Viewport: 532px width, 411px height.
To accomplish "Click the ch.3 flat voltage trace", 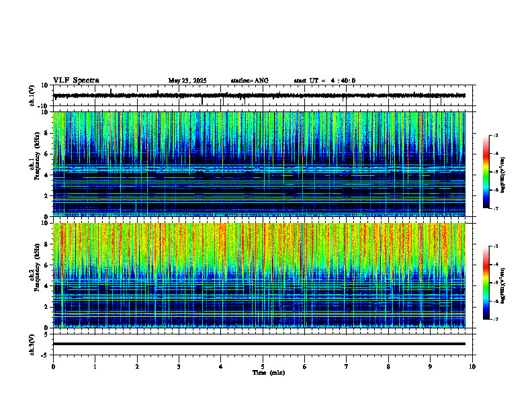I will click(259, 344).
